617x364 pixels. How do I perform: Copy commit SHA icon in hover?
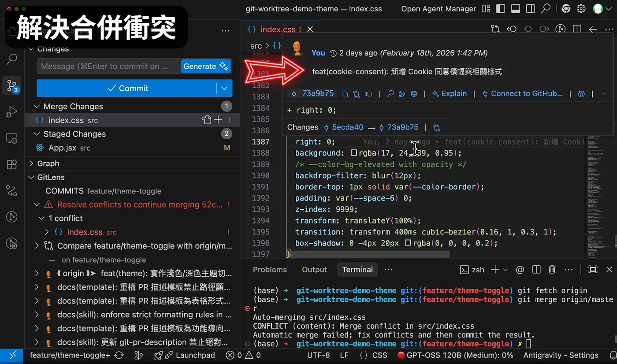pyautogui.click(x=345, y=93)
